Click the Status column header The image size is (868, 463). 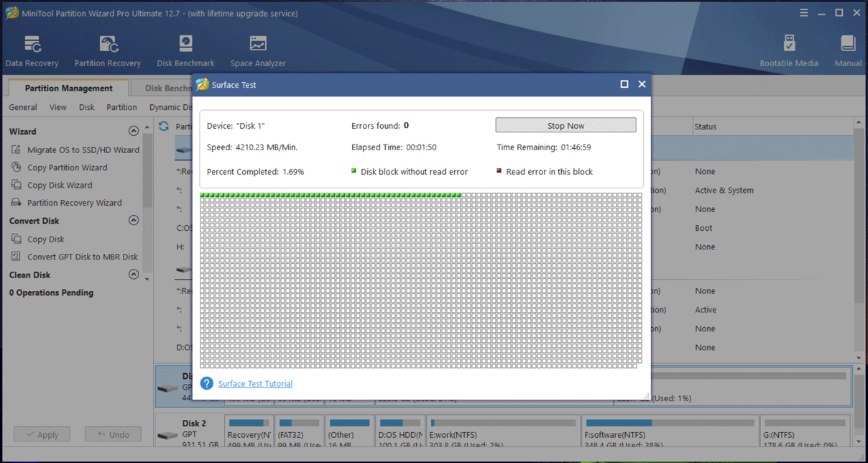[772, 127]
